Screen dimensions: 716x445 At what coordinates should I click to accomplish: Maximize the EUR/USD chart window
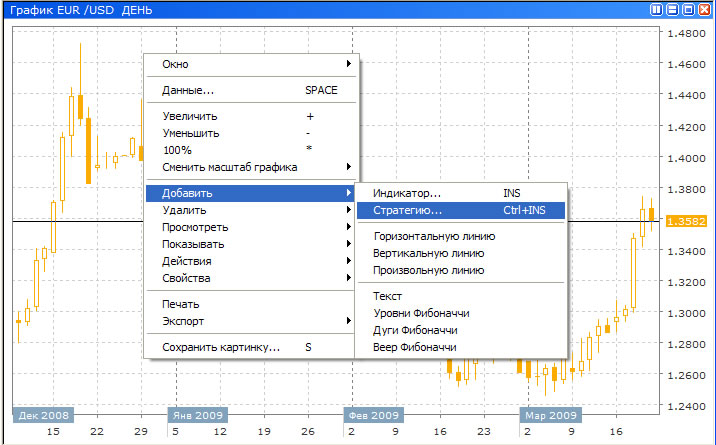point(688,9)
